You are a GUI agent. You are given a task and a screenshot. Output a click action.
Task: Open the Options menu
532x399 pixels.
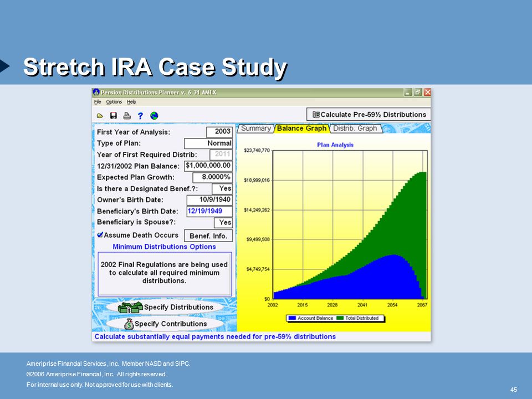(114, 102)
